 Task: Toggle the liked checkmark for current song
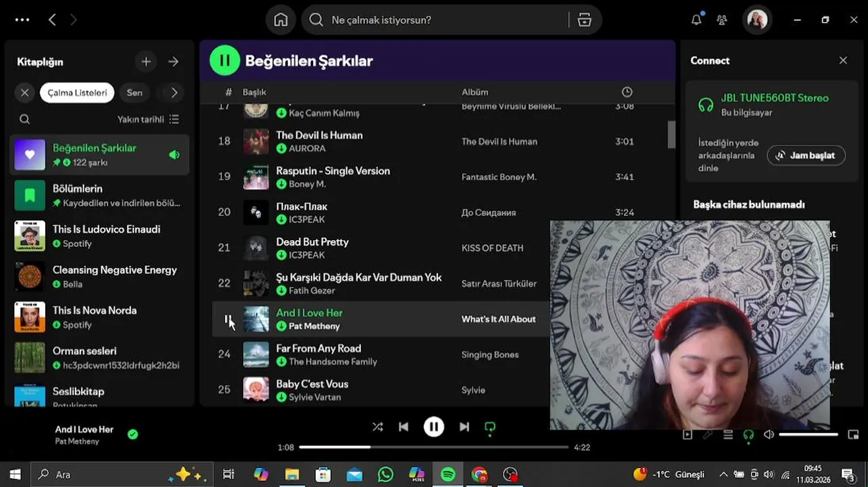point(133,434)
